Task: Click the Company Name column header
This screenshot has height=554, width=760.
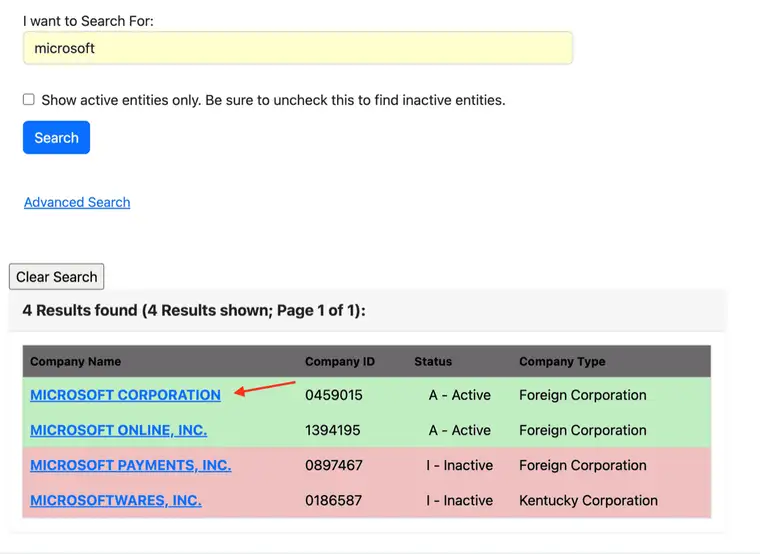Action: pos(75,362)
